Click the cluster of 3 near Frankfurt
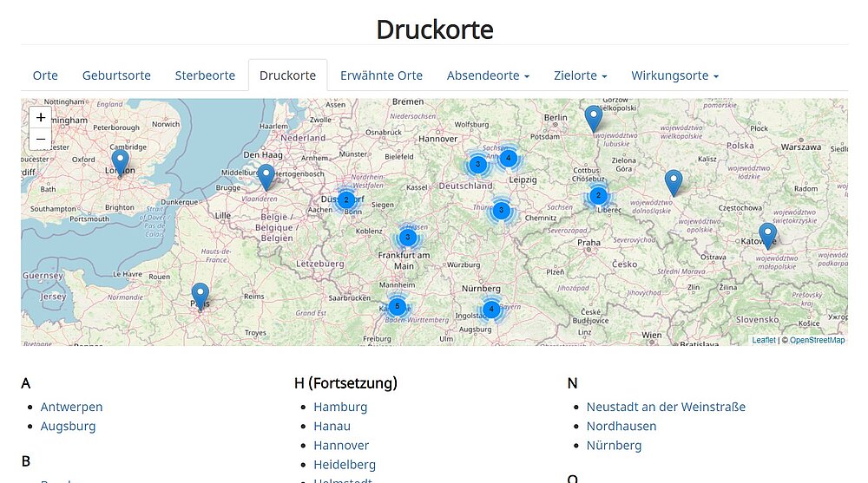868x483 pixels. [x=407, y=237]
